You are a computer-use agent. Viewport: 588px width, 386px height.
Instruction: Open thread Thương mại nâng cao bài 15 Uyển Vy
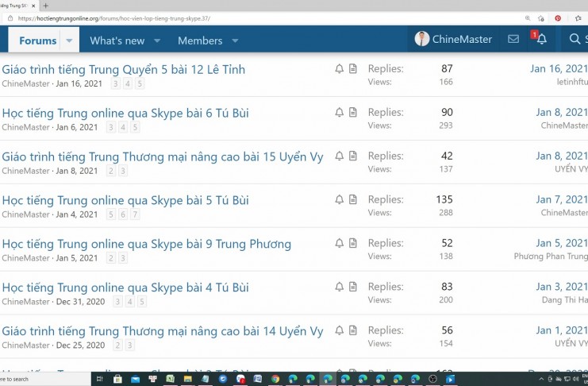[163, 156]
